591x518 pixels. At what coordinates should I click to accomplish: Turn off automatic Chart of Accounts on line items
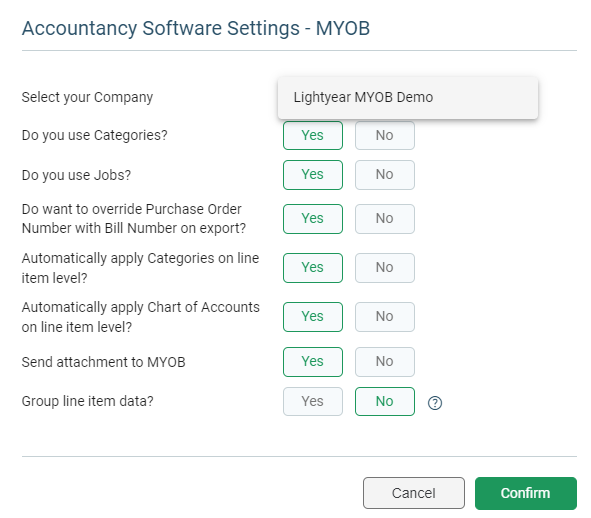click(x=385, y=317)
